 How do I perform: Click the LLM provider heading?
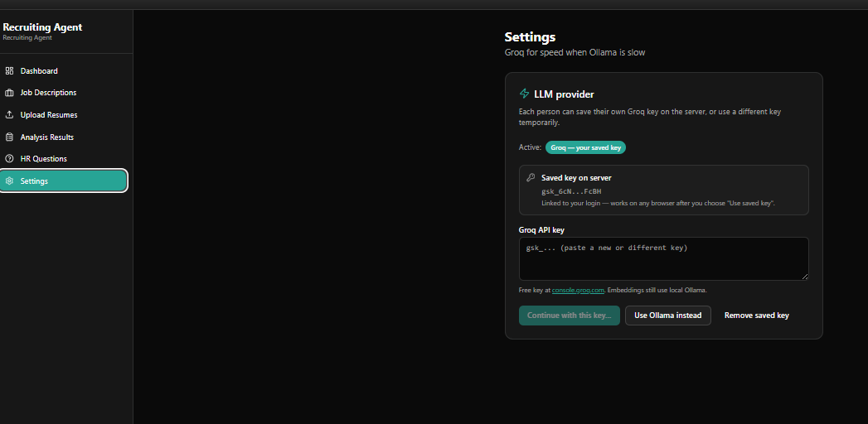pos(564,94)
